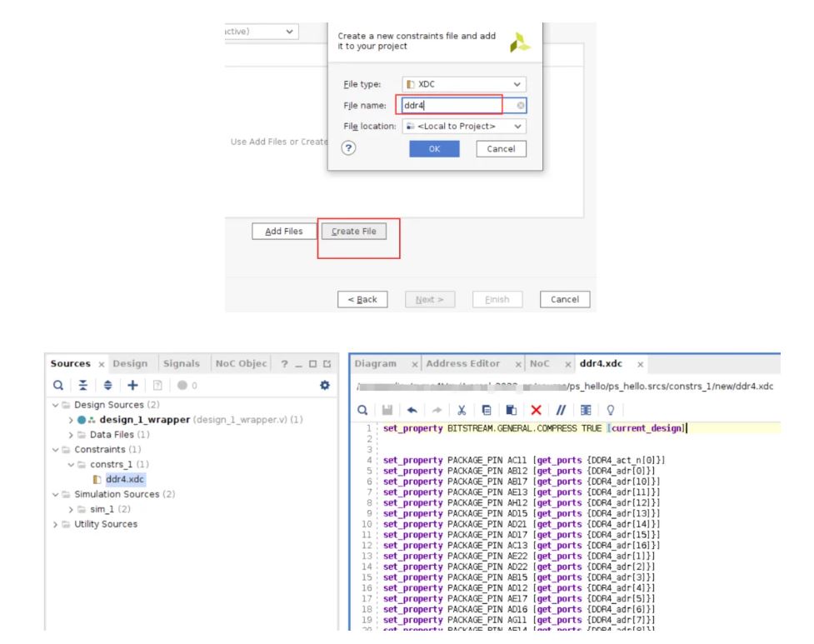Open the File location dropdown
The image size is (814, 644).
(x=464, y=126)
